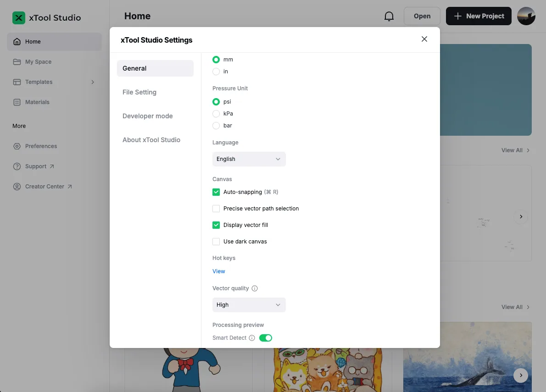Open the user profile avatar
Screen dimensions: 546x392
pyautogui.click(x=526, y=16)
